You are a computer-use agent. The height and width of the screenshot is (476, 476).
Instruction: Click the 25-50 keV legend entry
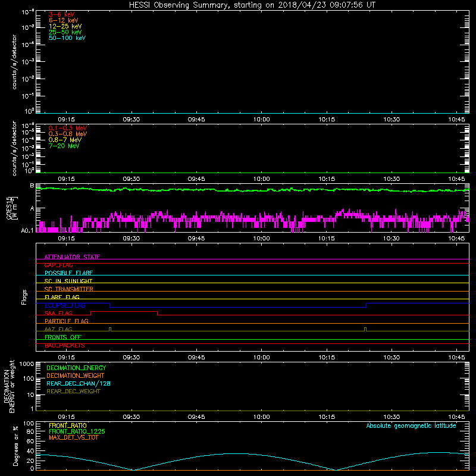pos(65,32)
